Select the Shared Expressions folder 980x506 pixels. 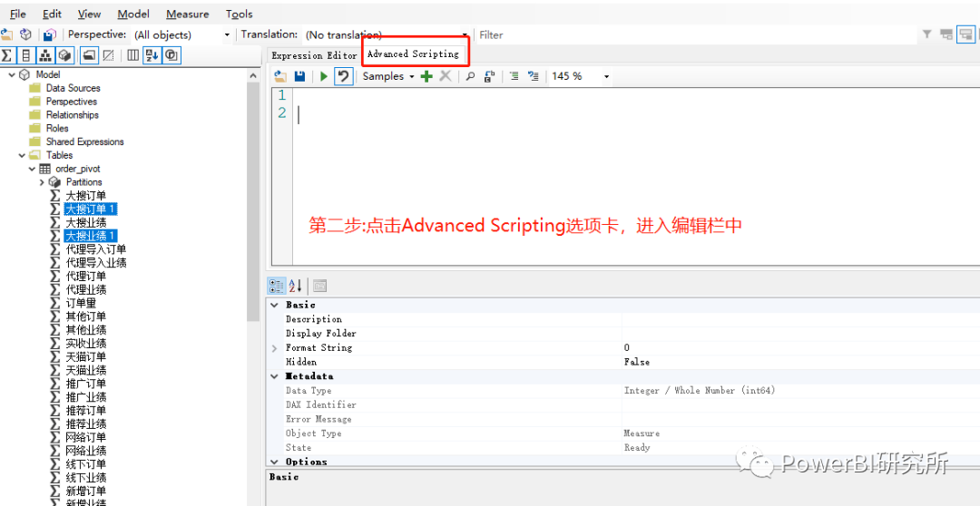tap(85, 141)
